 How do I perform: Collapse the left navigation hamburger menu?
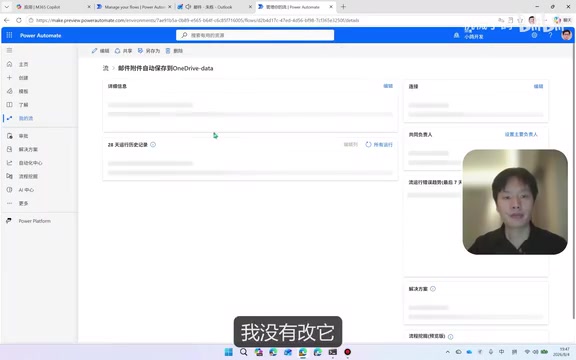9,50
